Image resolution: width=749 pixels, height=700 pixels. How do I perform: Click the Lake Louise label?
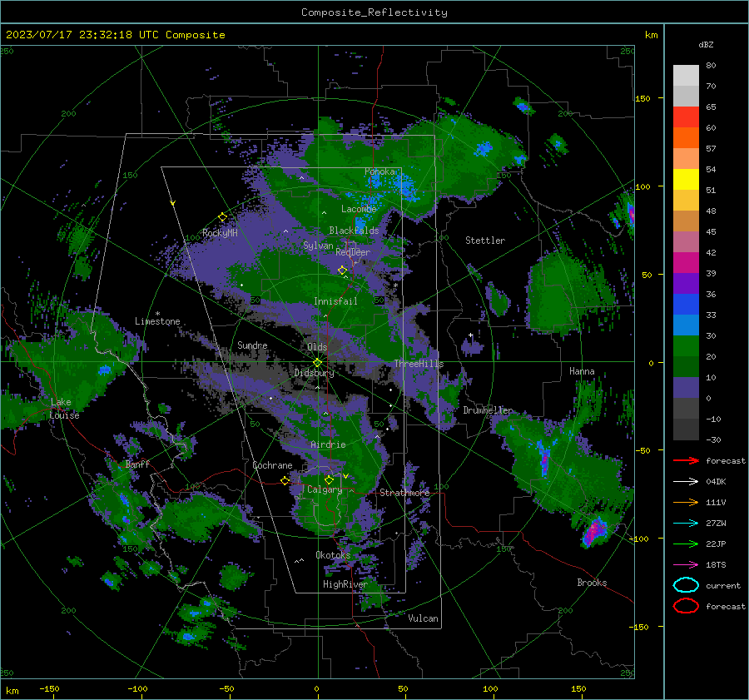click(x=64, y=409)
